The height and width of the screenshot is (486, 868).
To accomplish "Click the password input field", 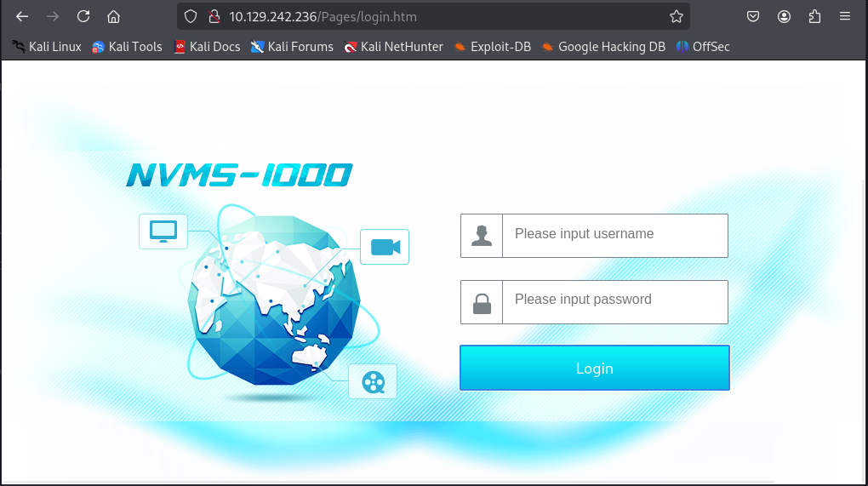I will tap(615, 301).
